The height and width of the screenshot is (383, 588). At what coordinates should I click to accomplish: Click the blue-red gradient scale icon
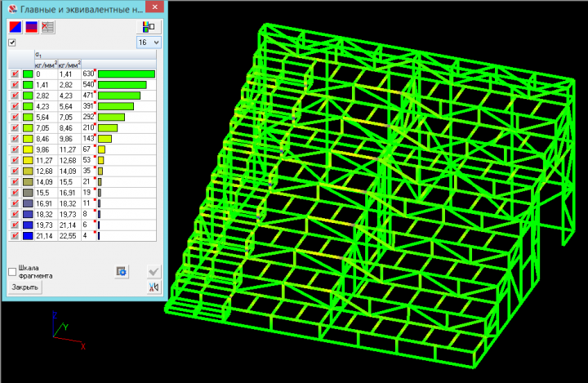click(x=32, y=28)
